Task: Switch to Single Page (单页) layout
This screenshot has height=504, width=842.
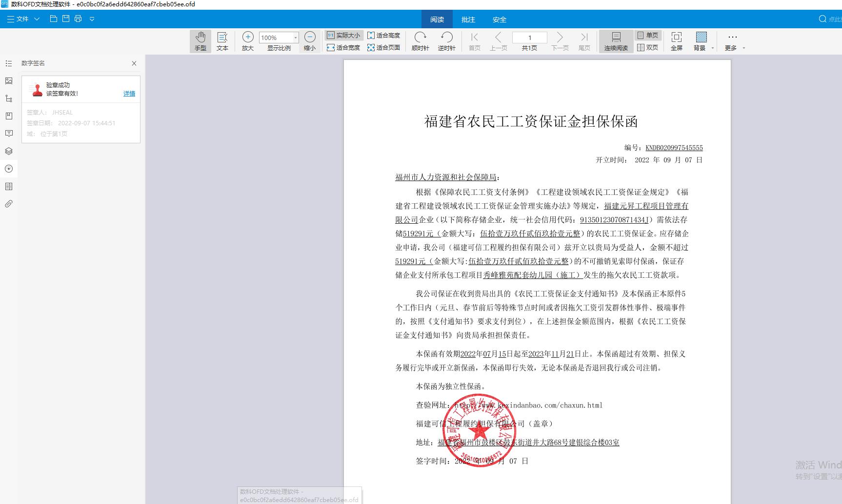Action: click(648, 35)
